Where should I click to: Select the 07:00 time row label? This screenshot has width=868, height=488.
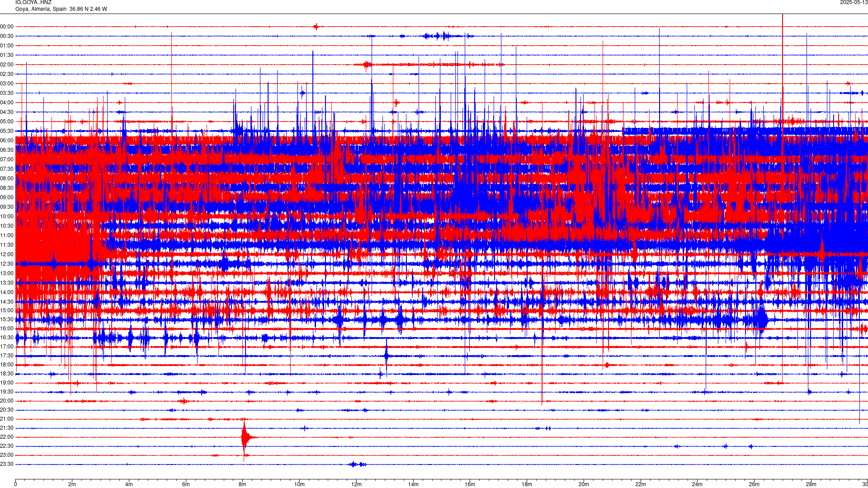(7, 160)
